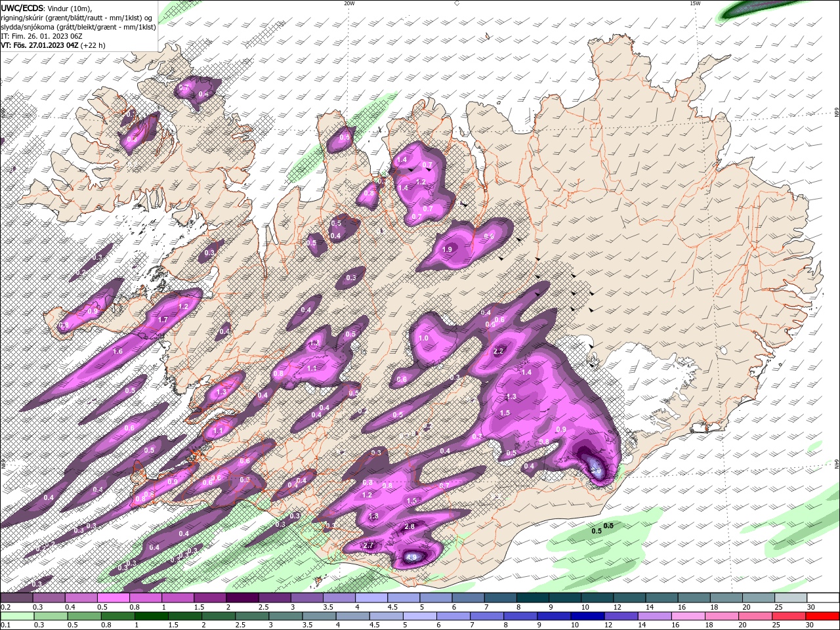Viewport: 840px width, 630px height.
Task: Click the '2.7' precipitation value on the map
Action: tap(368, 545)
